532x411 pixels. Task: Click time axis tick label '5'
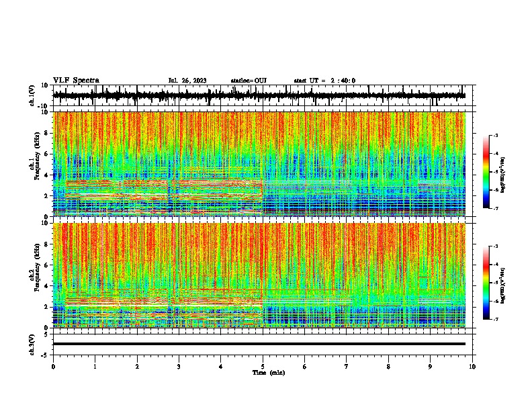click(263, 367)
